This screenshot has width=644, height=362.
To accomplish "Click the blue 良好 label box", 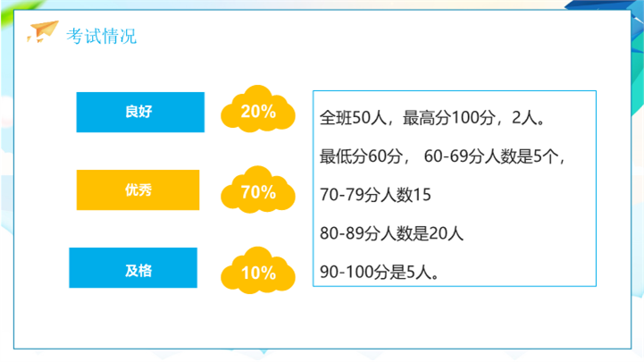I will click(x=140, y=112).
